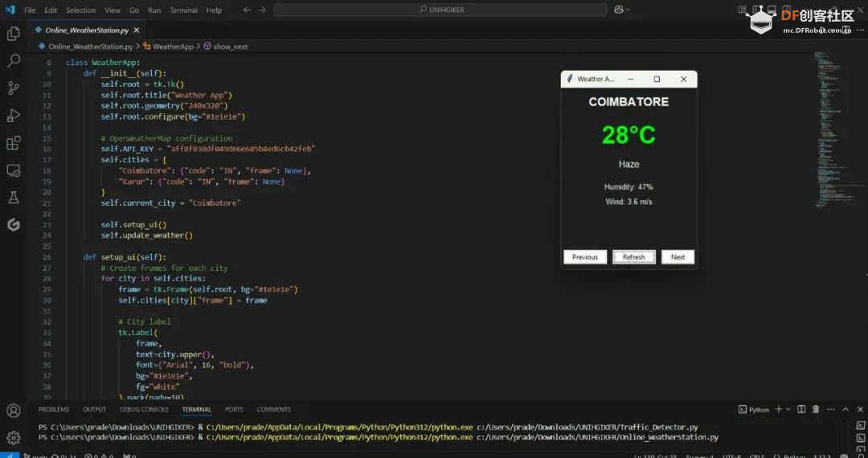Click line number 26 in the gutter

[47, 257]
